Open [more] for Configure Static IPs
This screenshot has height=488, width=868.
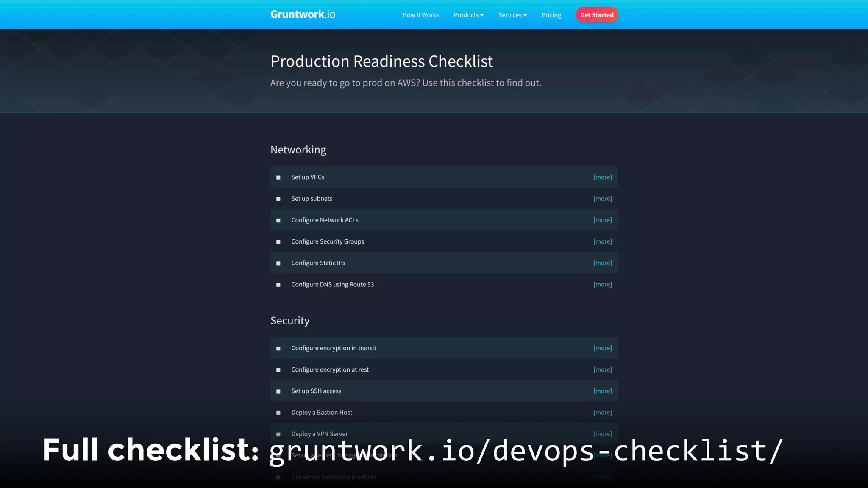click(602, 263)
